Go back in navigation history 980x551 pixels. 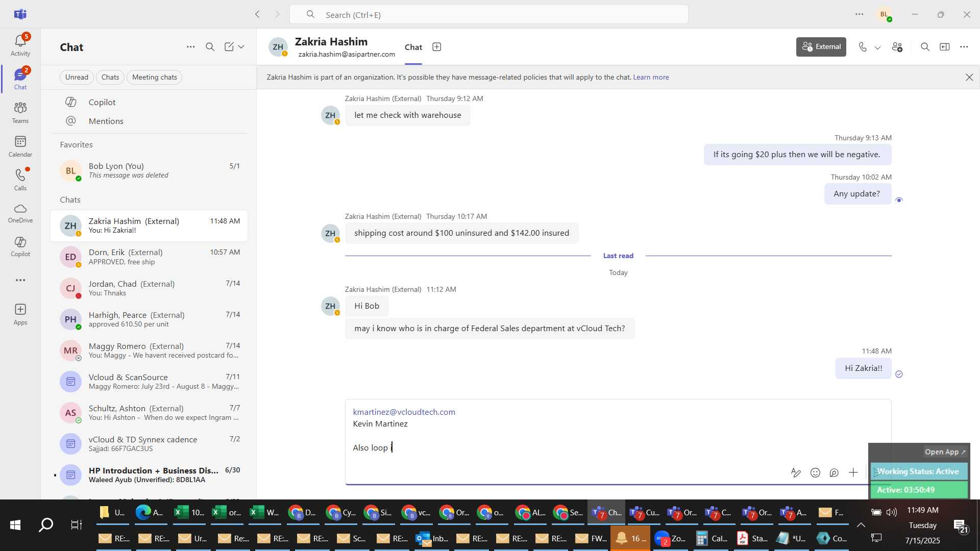pos(257,14)
